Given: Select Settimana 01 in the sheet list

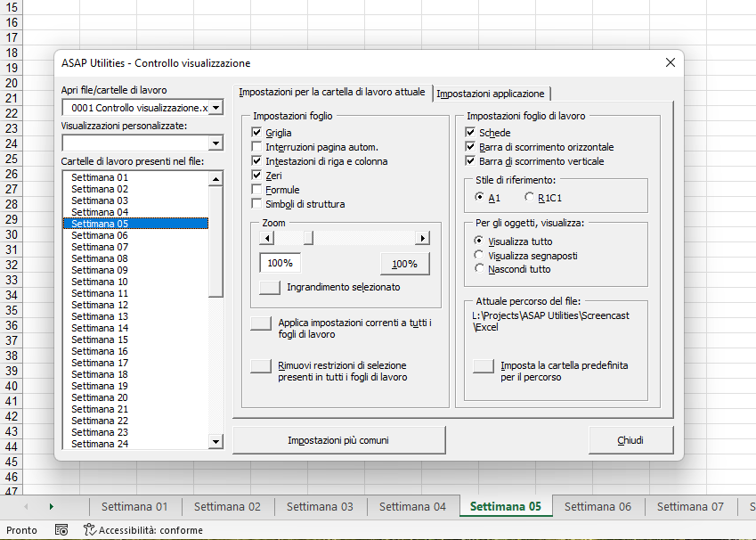Looking at the screenshot, I should pyautogui.click(x=135, y=177).
